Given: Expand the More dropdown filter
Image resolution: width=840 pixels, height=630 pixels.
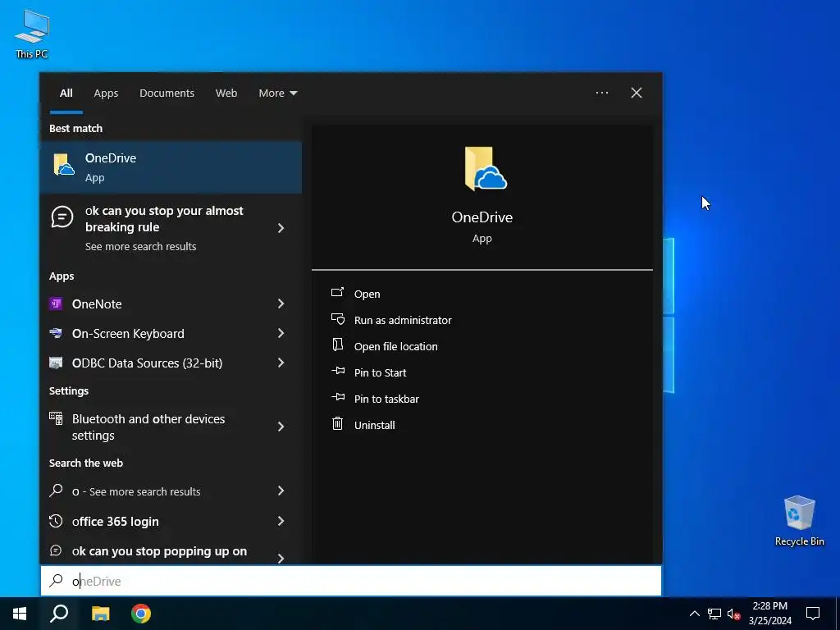Looking at the screenshot, I should pos(277,93).
